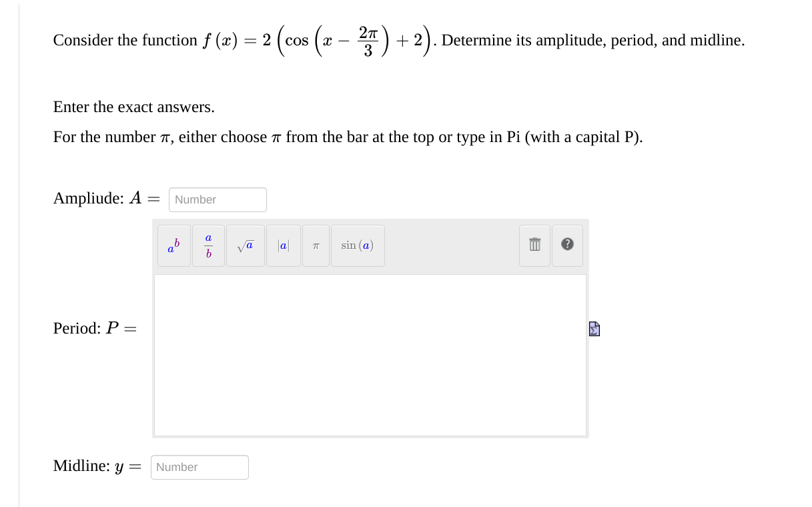Image resolution: width=812 pixels, height=507 pixels.
Task: Choose the fraction tool on the toolbar
Action: (x=208, y=245)
